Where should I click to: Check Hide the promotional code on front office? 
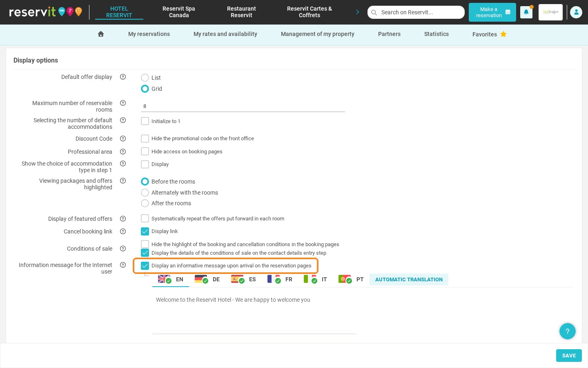click(145, 138)
